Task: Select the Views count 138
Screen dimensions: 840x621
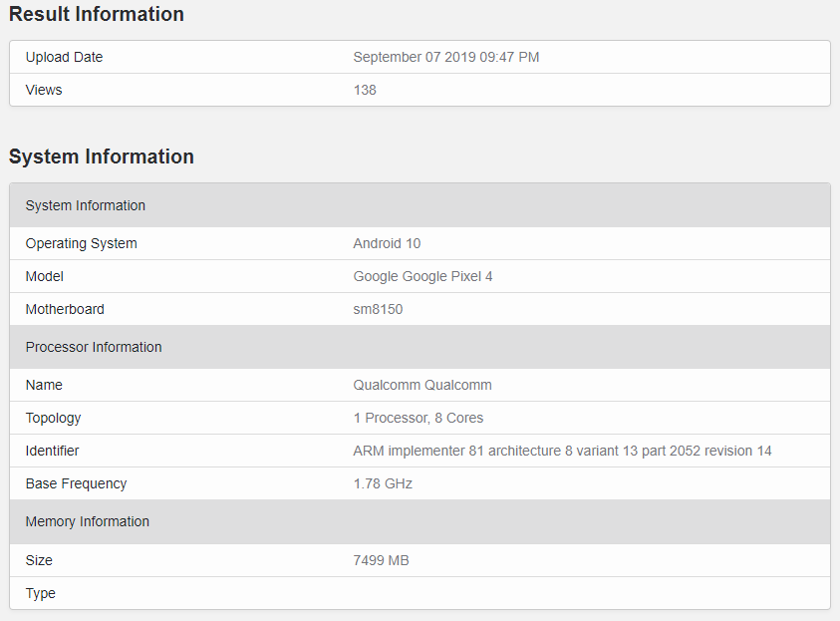Action: click(365, 90)
